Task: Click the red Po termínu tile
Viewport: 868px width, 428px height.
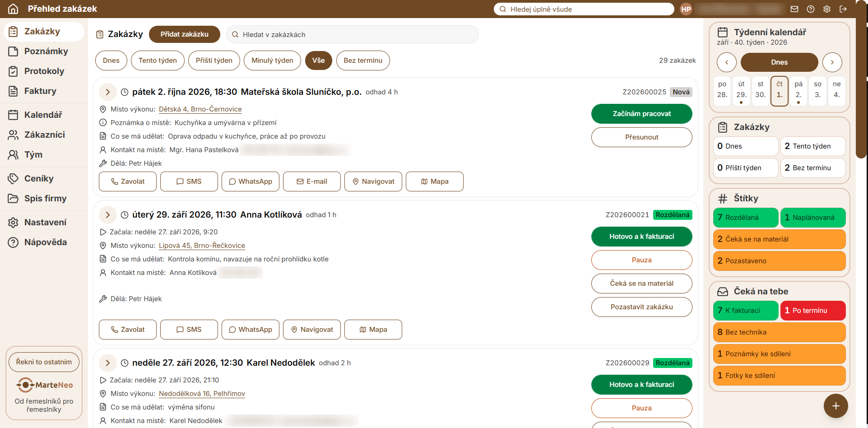Action: pos(813,311)
